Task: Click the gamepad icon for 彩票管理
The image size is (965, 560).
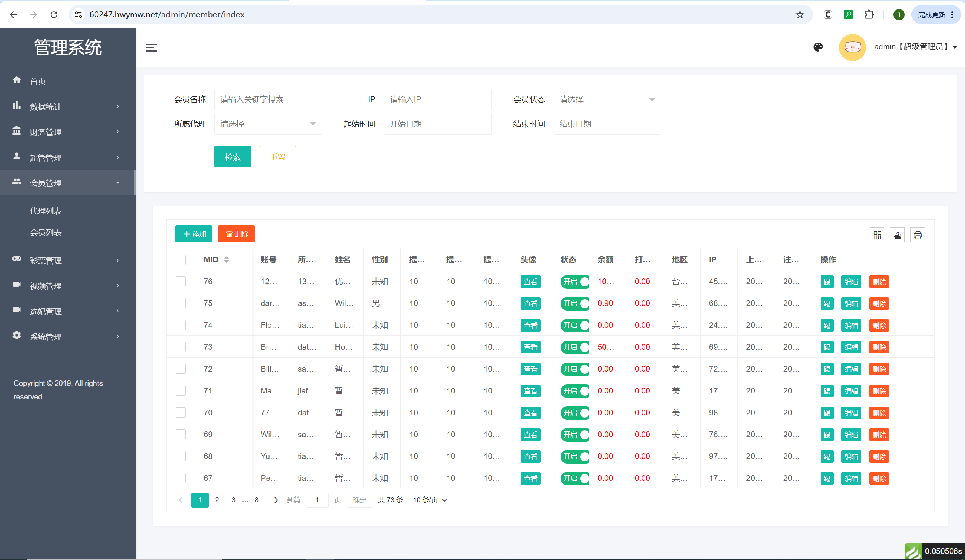Action: pyautogui.click(x=17, y=259)
